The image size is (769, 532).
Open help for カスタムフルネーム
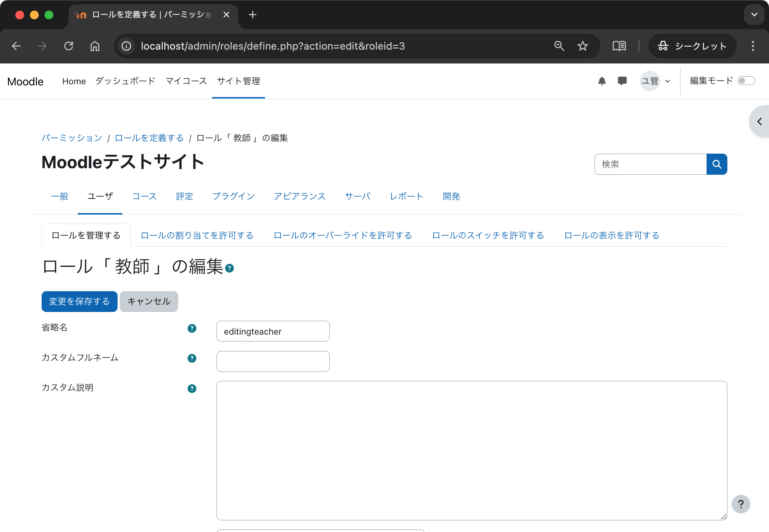coord(192,358)
